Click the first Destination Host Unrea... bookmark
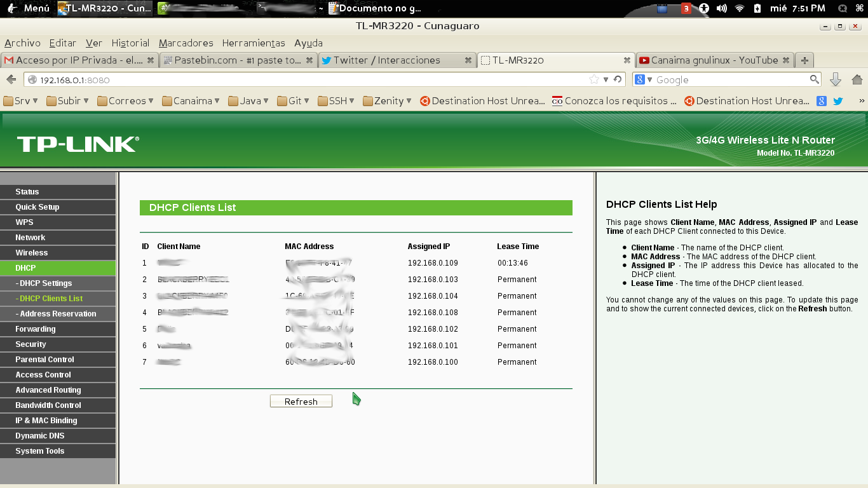The height and width of the screenshot is (488, 868). point(482,101)
